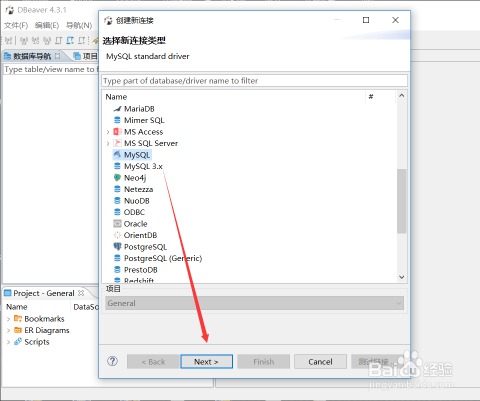This screenshot has width=480, height=401.
Task: Select the MariaDB driver icon
Action: (x=117, y=109)
